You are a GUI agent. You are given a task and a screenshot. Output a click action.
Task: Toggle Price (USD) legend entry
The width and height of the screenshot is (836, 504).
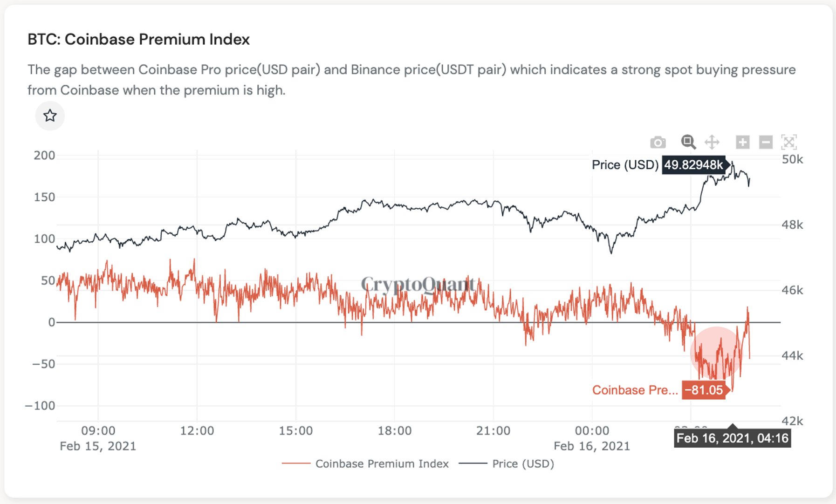click(x=507, y=463)
